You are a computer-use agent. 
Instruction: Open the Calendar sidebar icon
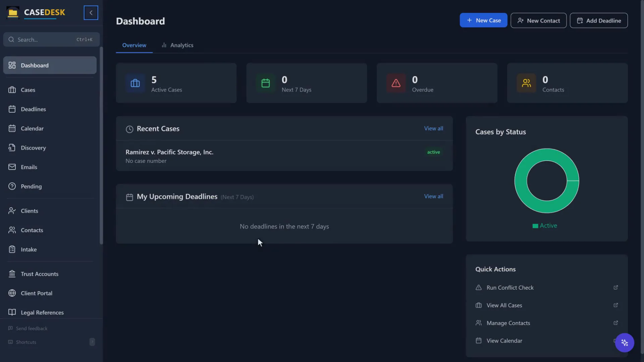click(12, 128)
